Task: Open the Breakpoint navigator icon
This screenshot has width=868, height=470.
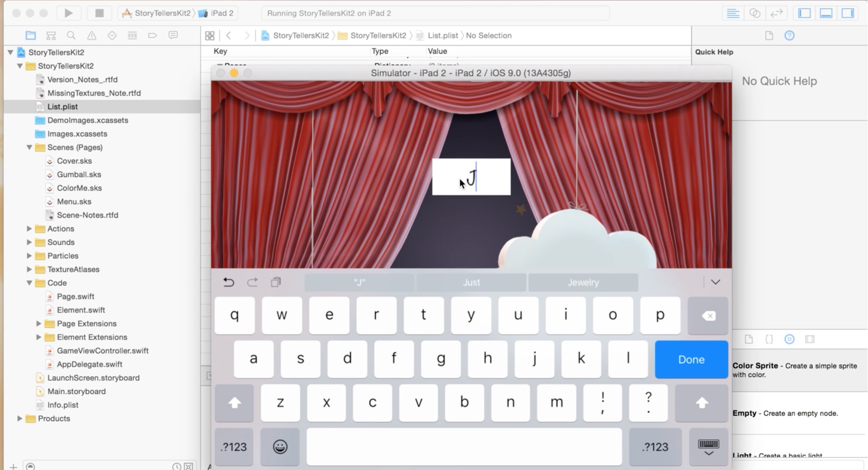Action: (152, 35)
